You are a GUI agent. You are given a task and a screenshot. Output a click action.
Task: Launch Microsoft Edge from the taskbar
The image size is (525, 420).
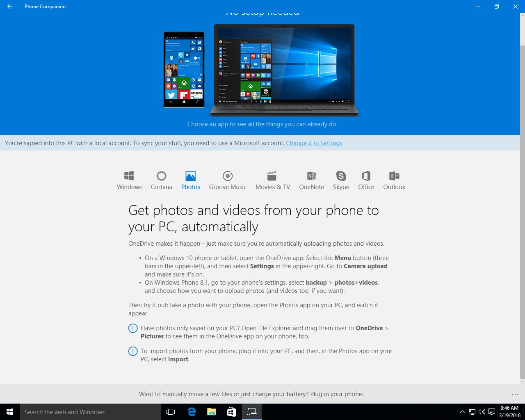point(192,412)
